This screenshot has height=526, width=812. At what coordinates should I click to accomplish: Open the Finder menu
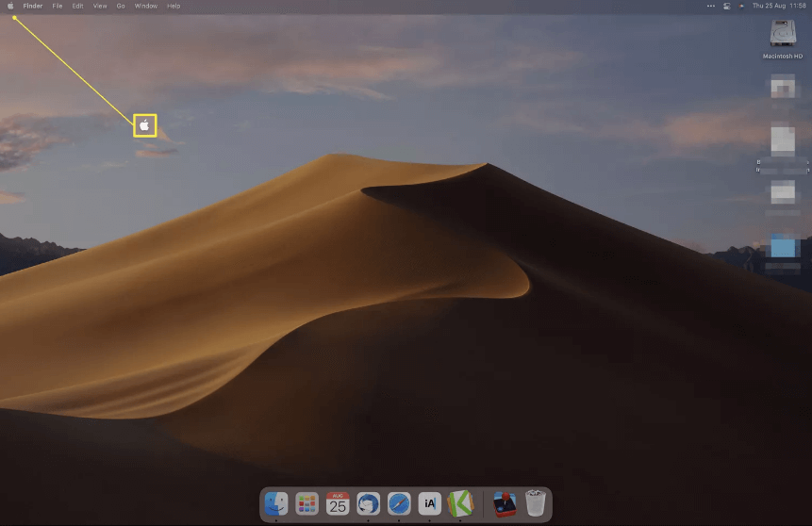coord(33,6)
